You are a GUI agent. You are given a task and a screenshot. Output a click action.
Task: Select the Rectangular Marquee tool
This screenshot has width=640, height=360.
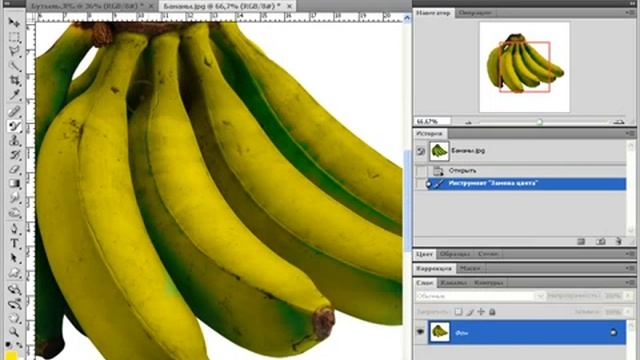(14, 37)
